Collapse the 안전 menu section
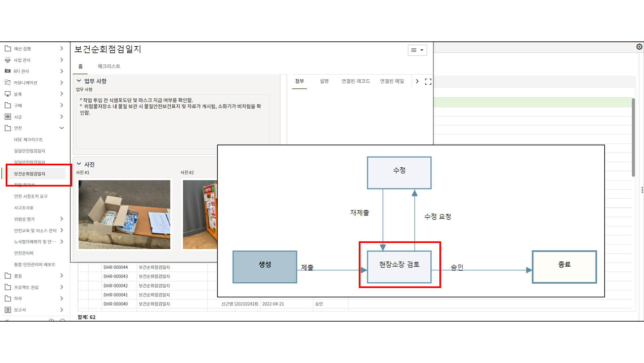This screenshot has width=644, height=363. pos(62,128)
